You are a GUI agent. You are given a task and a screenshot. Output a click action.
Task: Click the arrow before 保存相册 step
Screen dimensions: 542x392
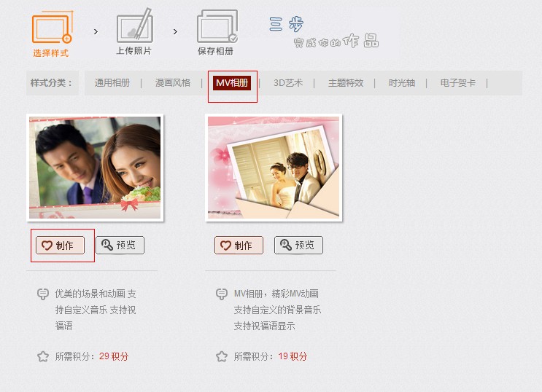tap(175, 32)
